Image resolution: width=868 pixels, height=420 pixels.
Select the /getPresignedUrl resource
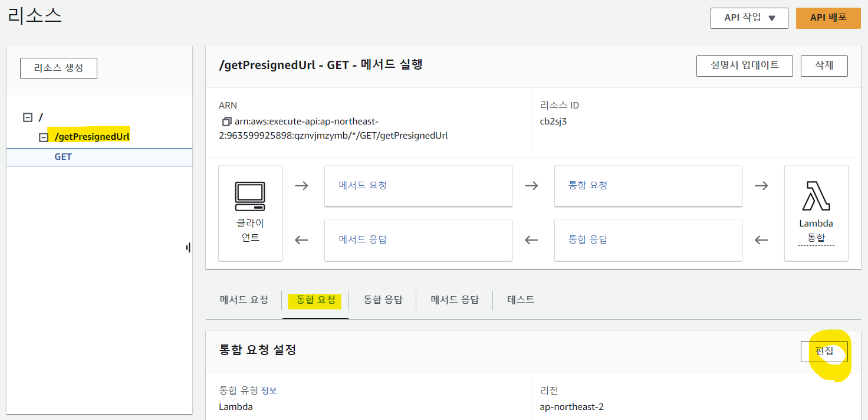coord(91,137)
